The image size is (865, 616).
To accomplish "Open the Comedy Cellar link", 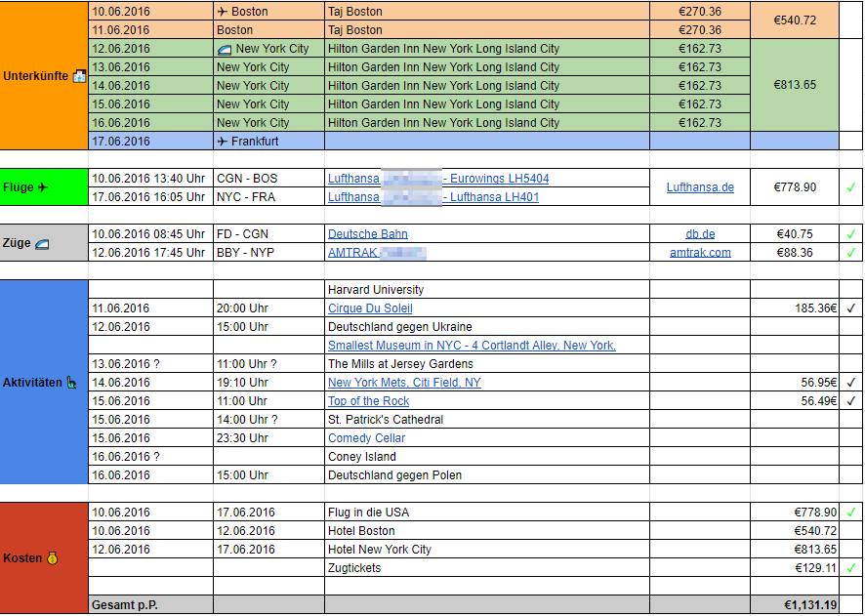I will coord(366,438).
